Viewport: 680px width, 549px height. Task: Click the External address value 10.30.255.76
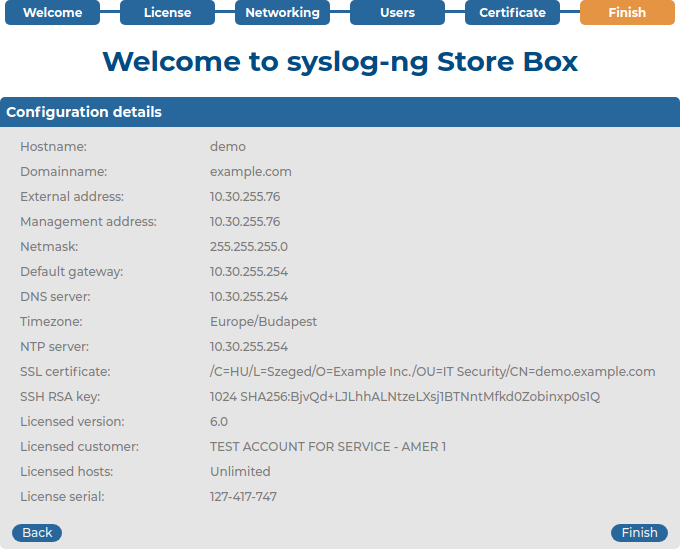(245, 197)
